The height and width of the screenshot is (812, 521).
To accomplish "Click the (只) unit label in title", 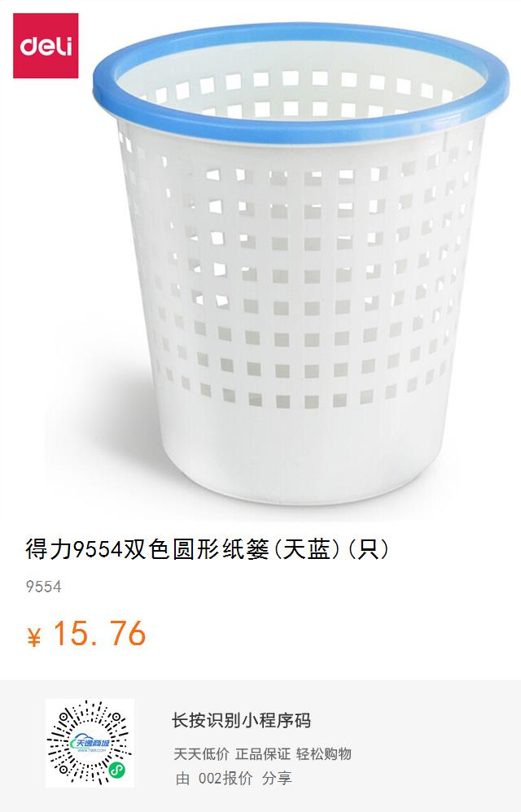I will pyautogui.click(x=368, y=549).
